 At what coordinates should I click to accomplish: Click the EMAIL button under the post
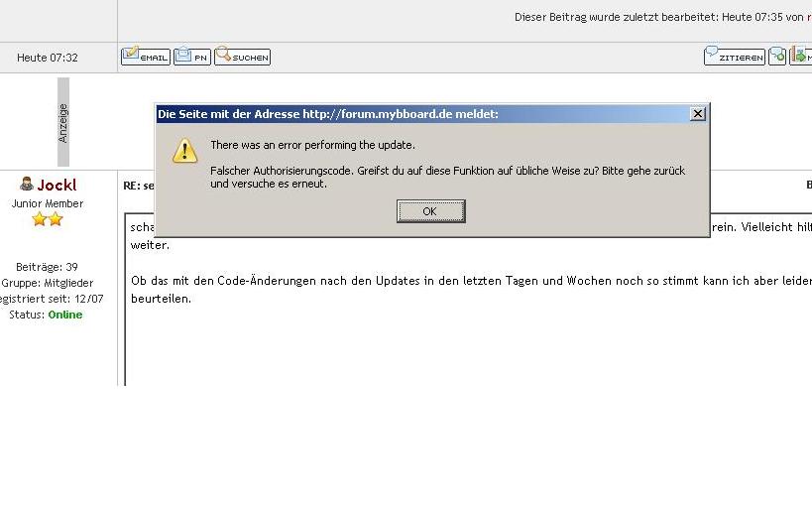coord(146,56)
